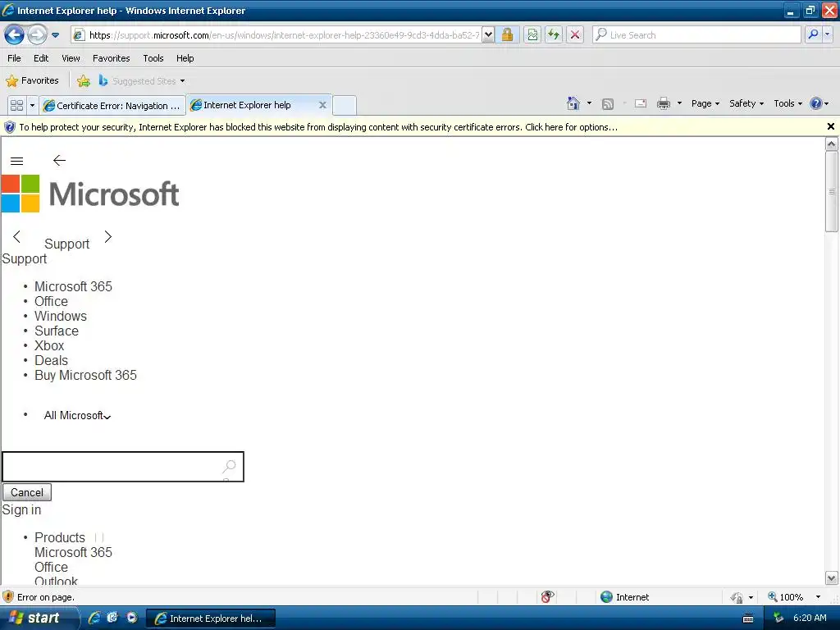
Task: Click the Favorites star button
Action: coord(32,81)
